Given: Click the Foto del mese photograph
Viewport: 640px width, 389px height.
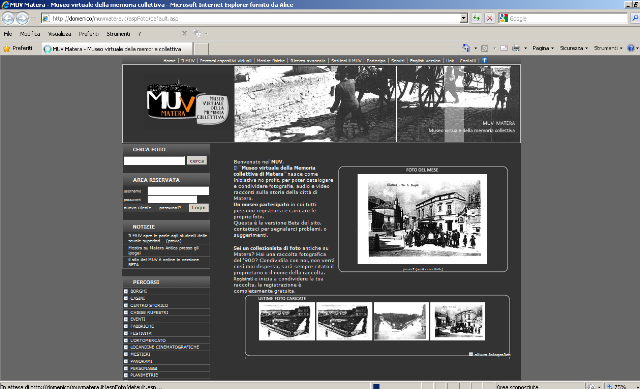Looking at the screenshot, I should tap(422, 219).
